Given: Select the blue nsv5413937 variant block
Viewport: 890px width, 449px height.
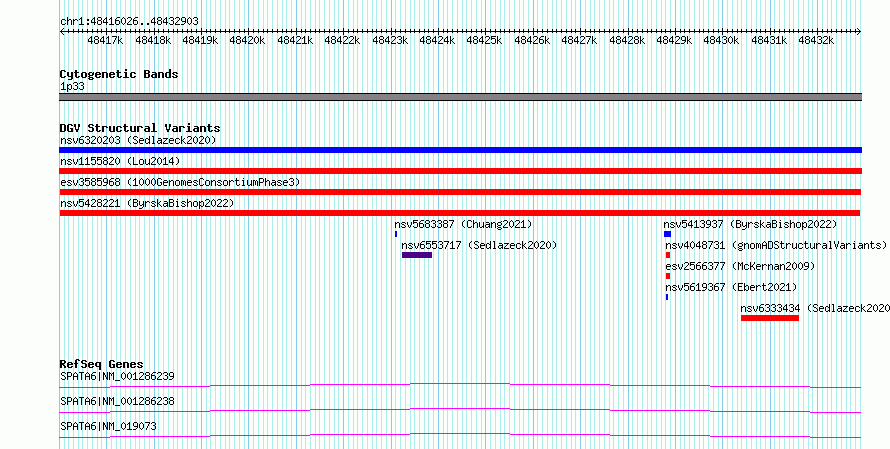Looking at the screenshot, I should [668, 234].
